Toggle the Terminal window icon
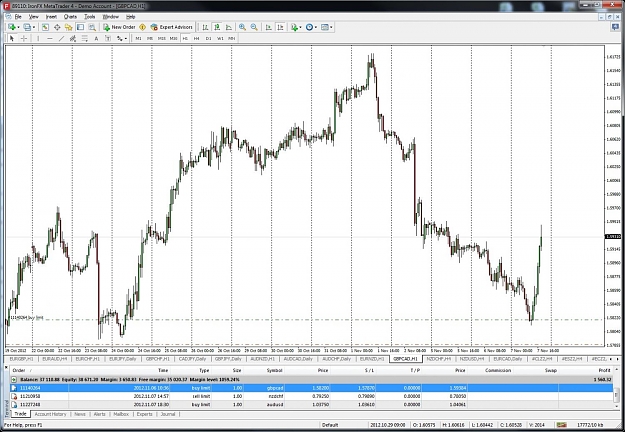The image size is (625, 432). click(x=80, y=27)
